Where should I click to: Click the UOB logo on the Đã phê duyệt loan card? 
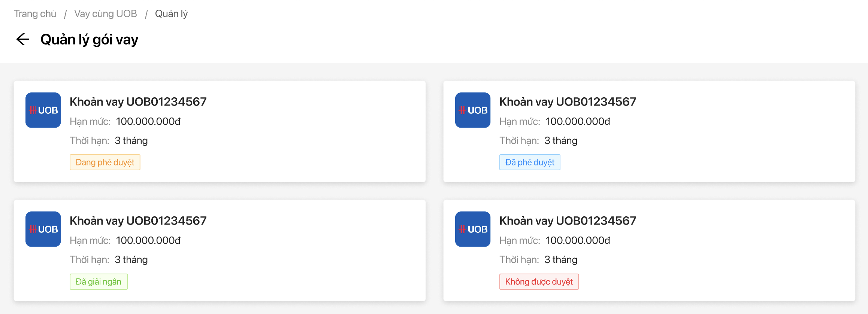coord(473,110)
